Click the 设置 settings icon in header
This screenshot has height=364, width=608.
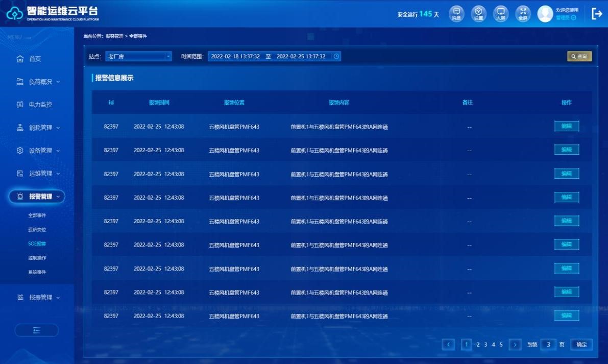pyautogui.click(x=478, y=13)
